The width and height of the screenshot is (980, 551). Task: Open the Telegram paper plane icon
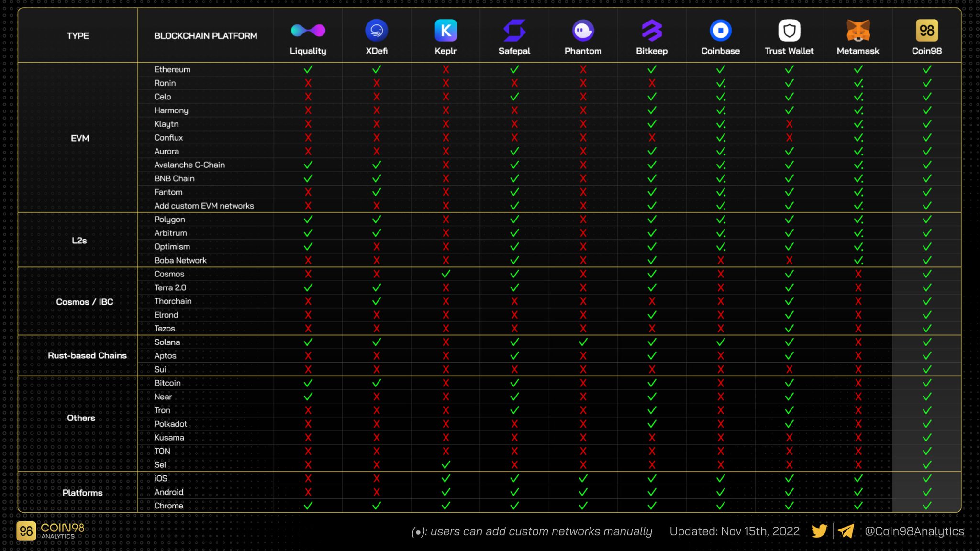(x=846, y=531)
